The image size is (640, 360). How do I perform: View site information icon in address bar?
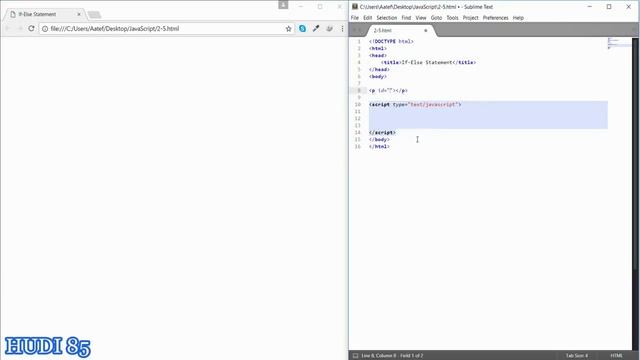click(x=45, y=29)
